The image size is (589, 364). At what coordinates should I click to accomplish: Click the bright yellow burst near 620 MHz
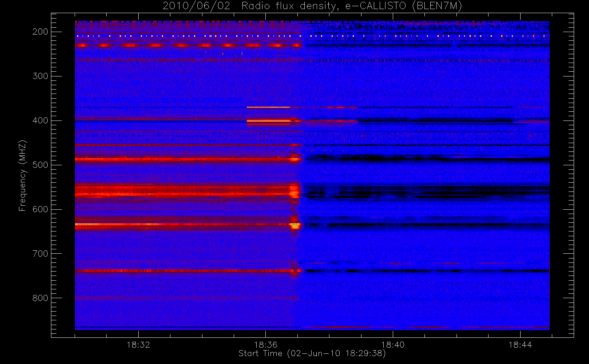pos(295,226)
